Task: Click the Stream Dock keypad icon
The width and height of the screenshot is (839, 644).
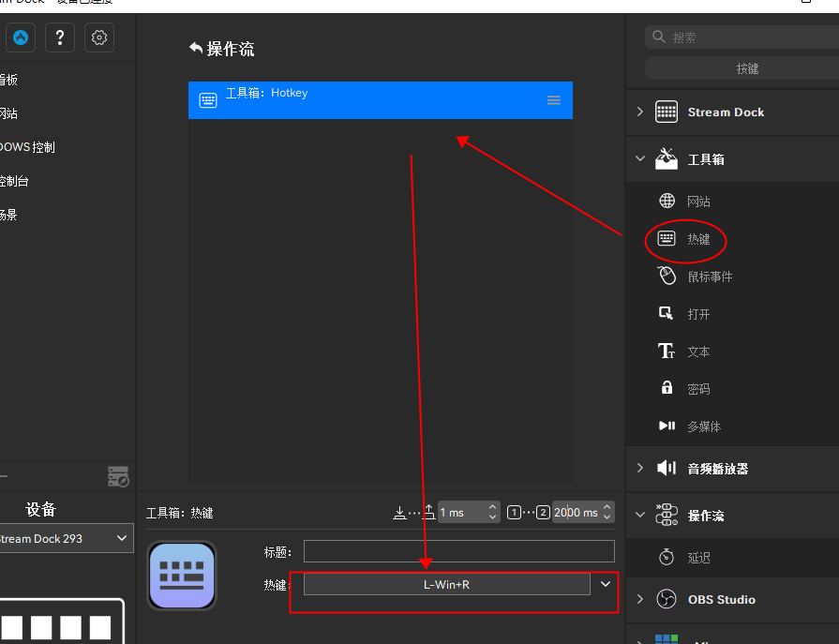Action: (667, 112)
